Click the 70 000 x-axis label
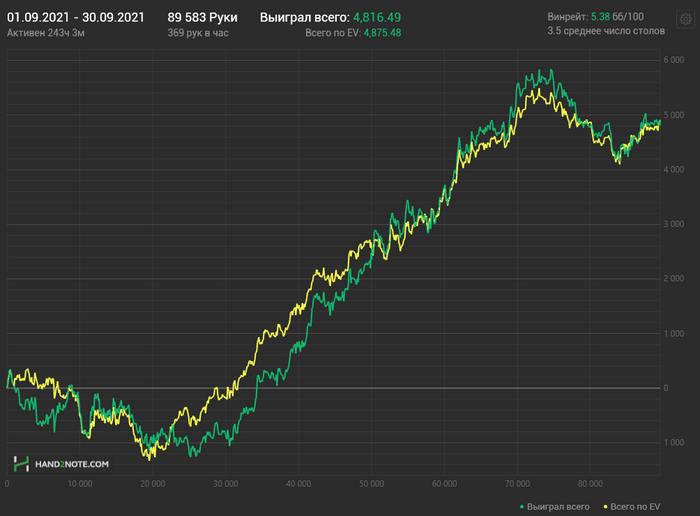700x516 pixels. (517, 484)
